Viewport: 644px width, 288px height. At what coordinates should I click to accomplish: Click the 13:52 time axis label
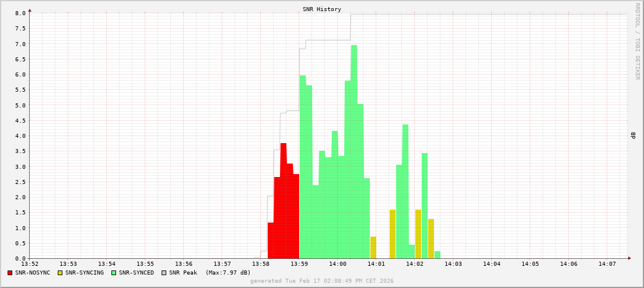[x=30, y=264]
